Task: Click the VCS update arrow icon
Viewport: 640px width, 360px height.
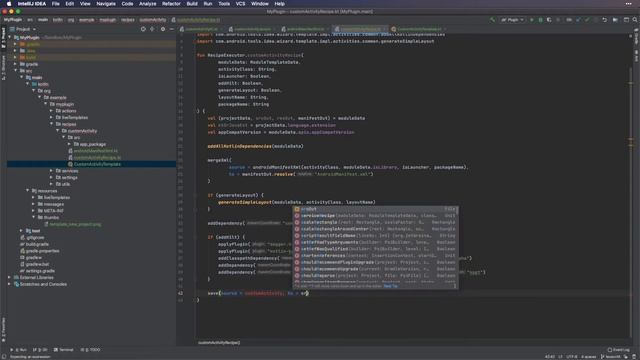Action: [x=578, y=20]
